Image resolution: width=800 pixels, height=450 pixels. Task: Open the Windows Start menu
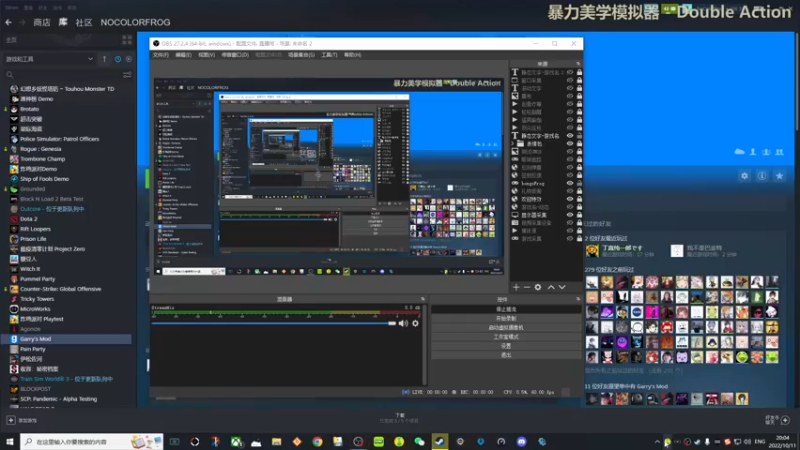click(x=10, y=441)
